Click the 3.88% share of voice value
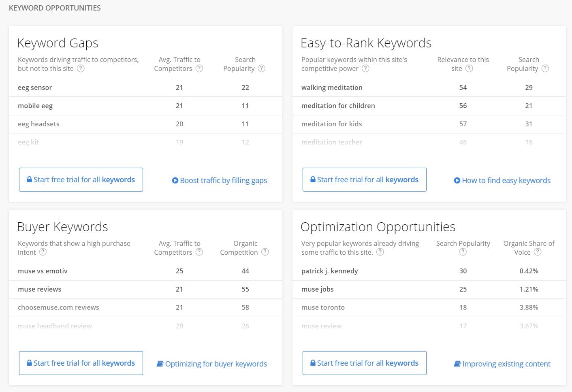Screen dimensions: 572x392 [x=529, y=307]
